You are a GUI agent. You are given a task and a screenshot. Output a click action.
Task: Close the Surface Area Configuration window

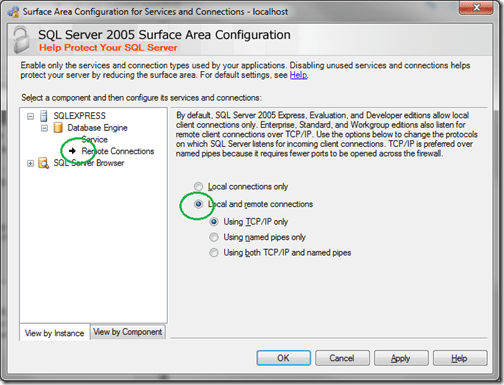476,7
